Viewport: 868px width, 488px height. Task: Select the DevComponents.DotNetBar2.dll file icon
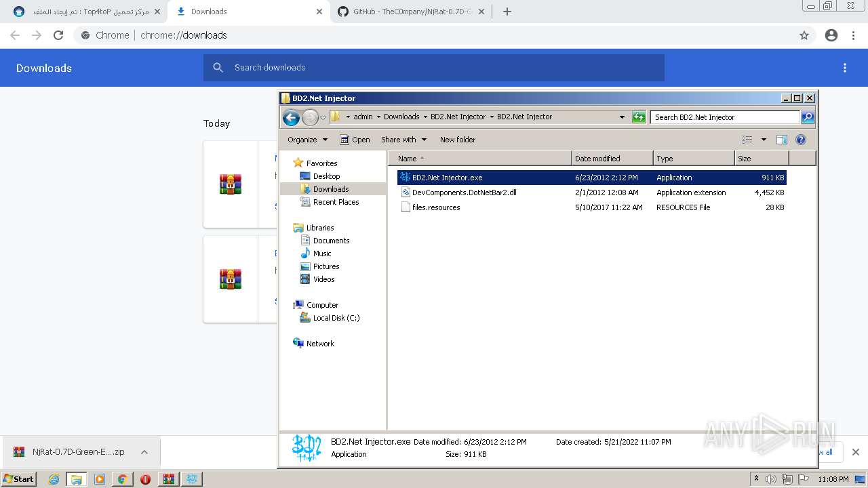point(406,192)
